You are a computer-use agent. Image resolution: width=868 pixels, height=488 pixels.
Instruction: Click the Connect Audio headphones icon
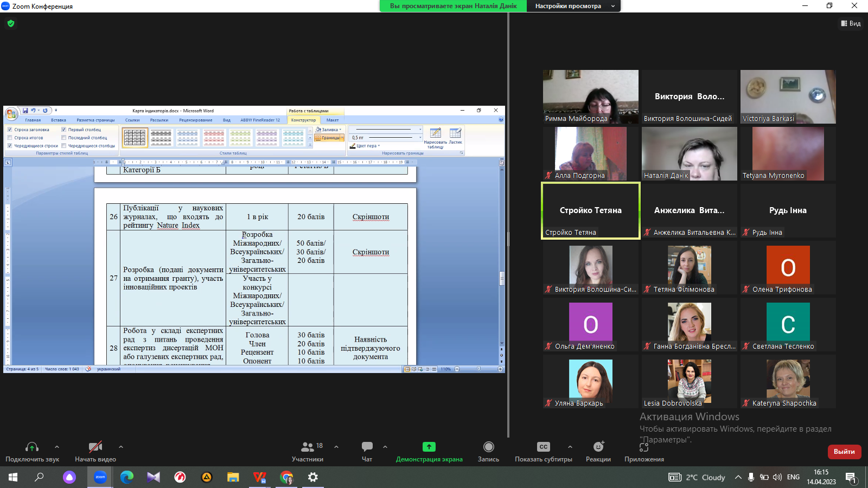pos(32,447)
